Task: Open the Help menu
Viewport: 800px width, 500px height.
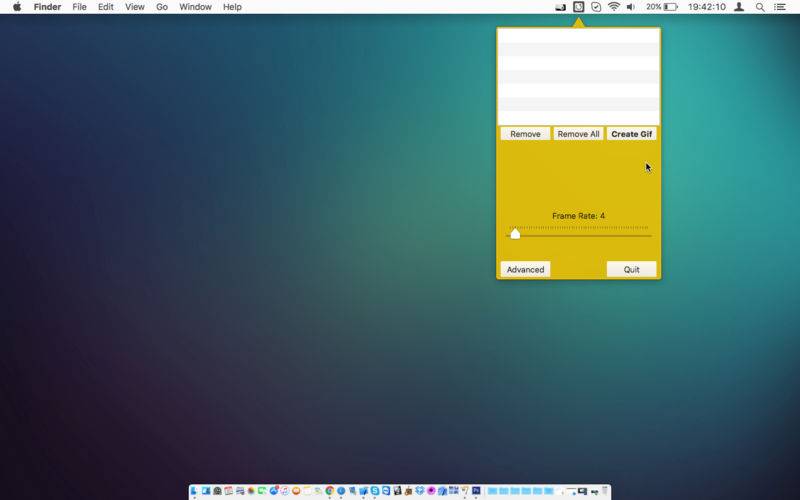Action: coord(232,7)
